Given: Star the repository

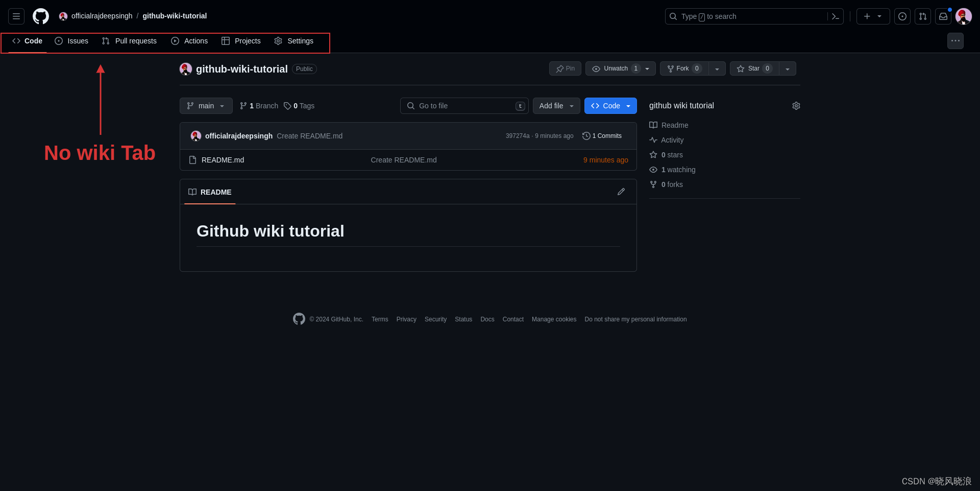Looking at the screenshot, I should pyautogui.click(x=754, y=68).
